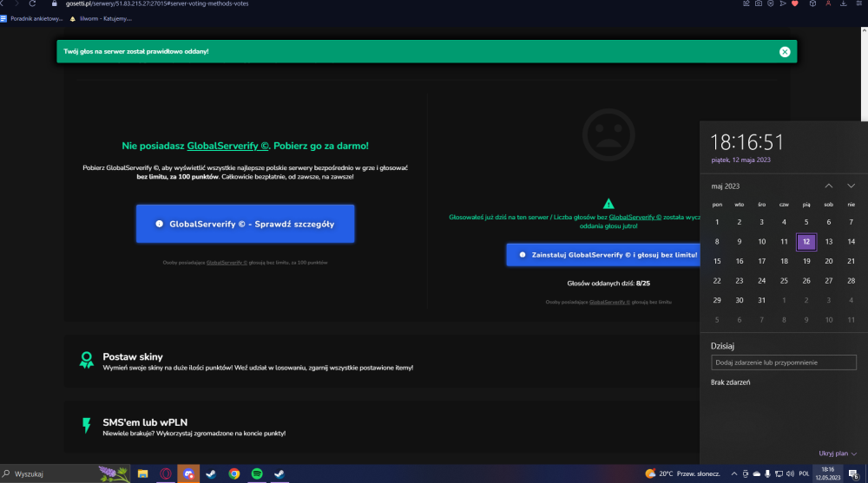
Task: Open the weather widget showing 20°C
Action: (x=682, y=473)
